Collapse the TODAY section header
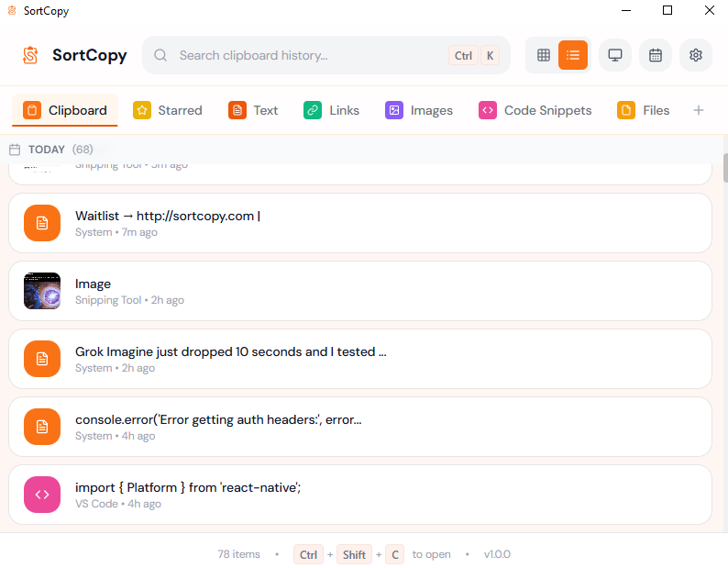This screenshot has height=568, width=728. [46, 149]
